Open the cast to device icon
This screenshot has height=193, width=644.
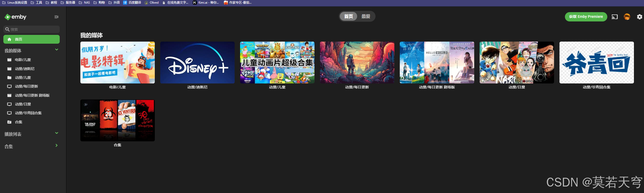point(615,17)
